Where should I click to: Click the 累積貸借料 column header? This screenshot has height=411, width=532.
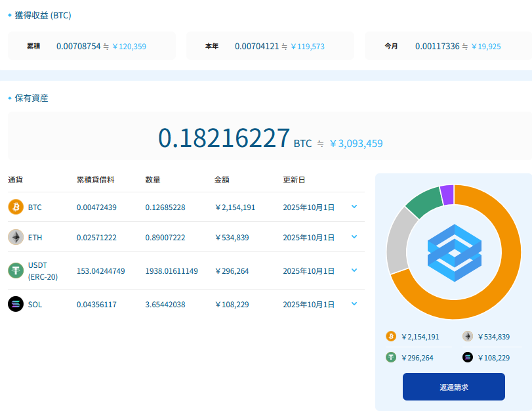click(96, 180)
